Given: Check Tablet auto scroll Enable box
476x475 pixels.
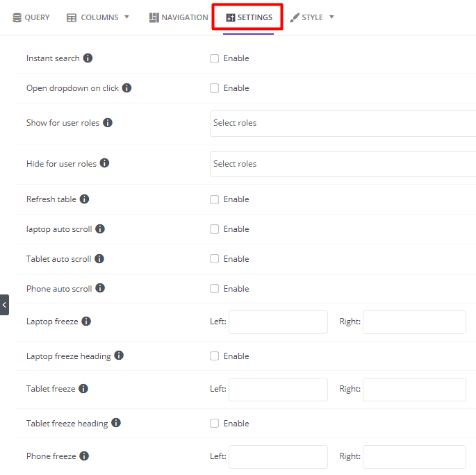Looking at the screenshot, I should click(214, 259).
